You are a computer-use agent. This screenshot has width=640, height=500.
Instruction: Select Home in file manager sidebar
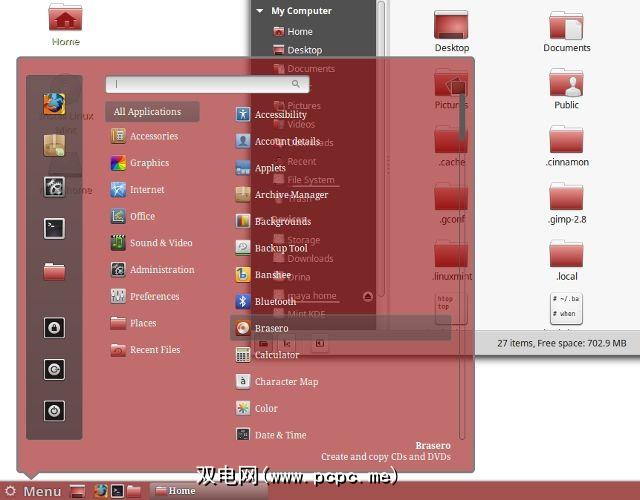coord(293,31)
